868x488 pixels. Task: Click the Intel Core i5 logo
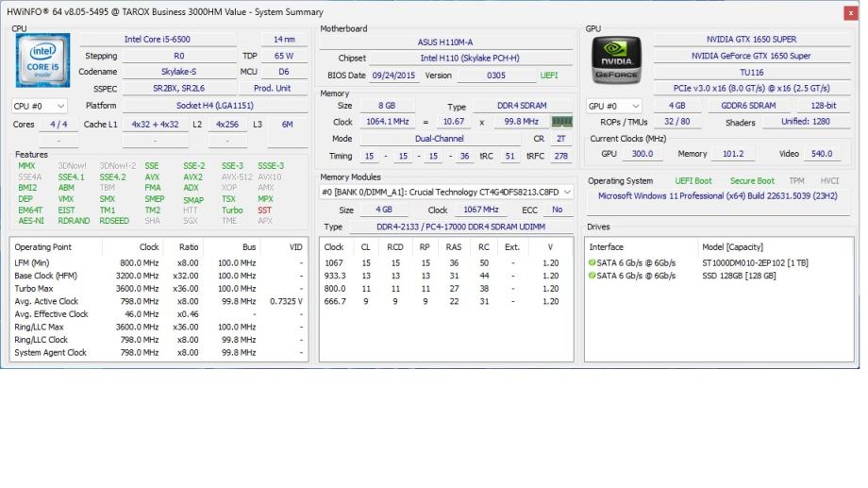[42, 59]
